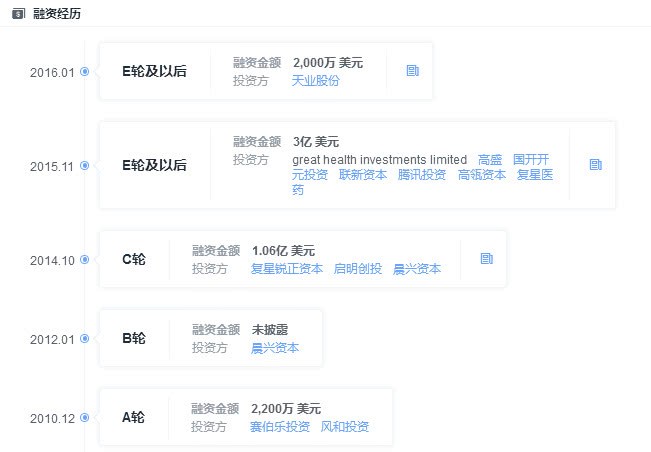
Task: Open the 启明创投 investor link
Action: tap(358, 268)
